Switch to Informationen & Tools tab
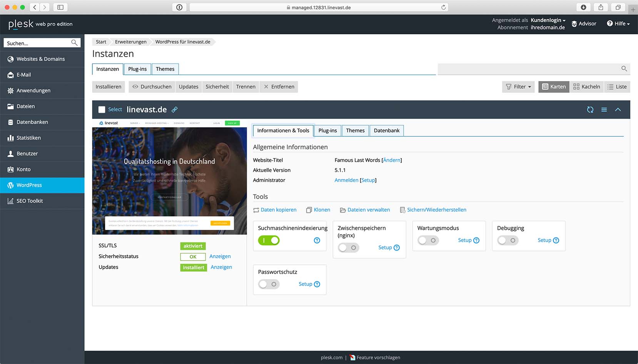The width and height of the screenshot is (638, 364). [x=283, y=131]
